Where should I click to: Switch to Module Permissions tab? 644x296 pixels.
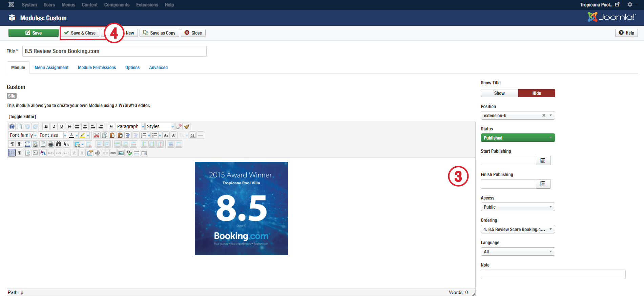pyautogui.click(x=97, y=67)
